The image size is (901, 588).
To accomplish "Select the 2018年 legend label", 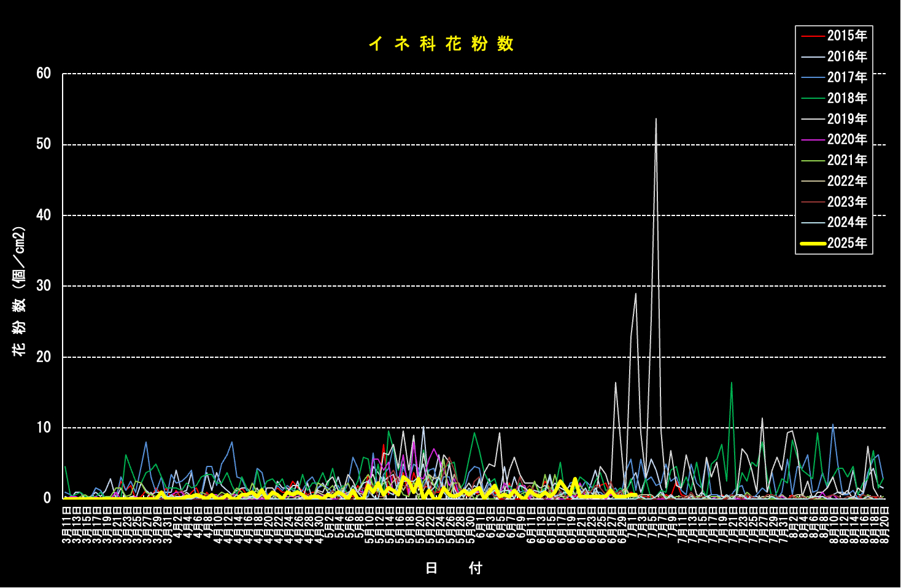I will pyautogui.click(x=847, y=98).
